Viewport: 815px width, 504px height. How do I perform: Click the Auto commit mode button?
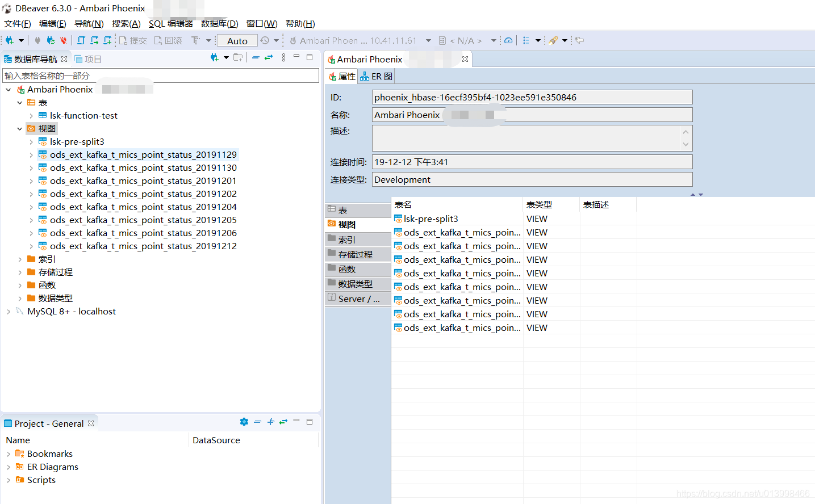pos(237,41)
